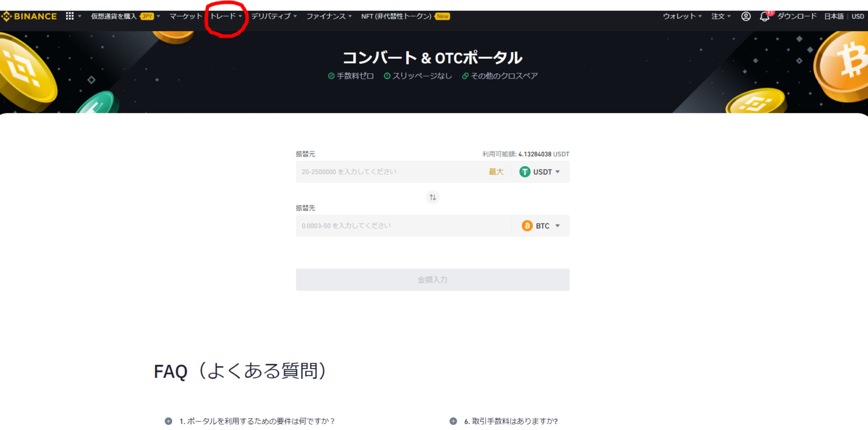Open the user profile account icon
This screenshot has width=868, height=430.
click(746, 16)
